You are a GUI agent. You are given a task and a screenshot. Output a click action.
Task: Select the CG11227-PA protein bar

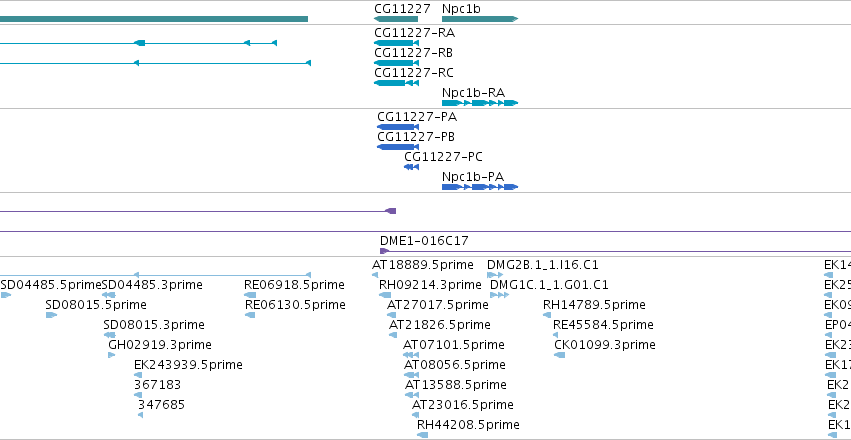pos(398,127)
